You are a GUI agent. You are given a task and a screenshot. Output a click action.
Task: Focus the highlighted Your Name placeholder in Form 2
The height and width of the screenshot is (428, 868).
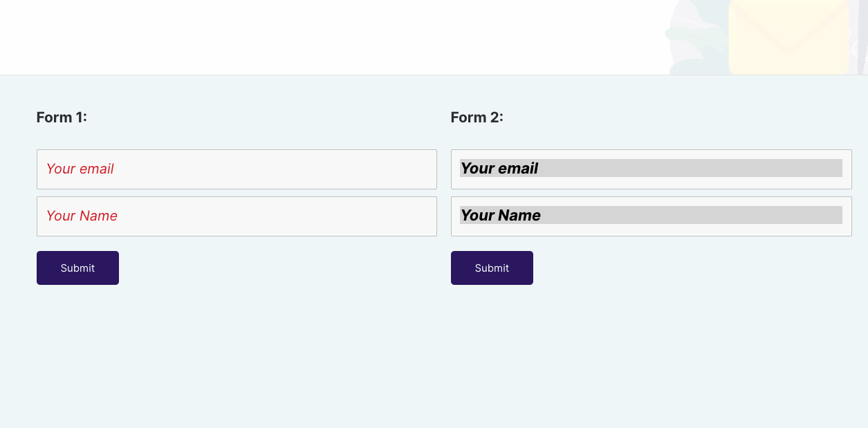pyautogui.click(x=499, y=215)
